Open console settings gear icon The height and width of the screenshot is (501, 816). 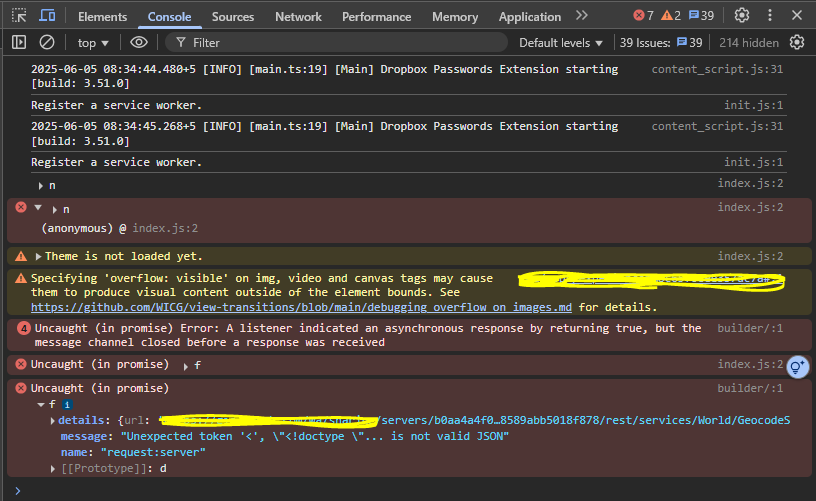[x=797, y=42]
